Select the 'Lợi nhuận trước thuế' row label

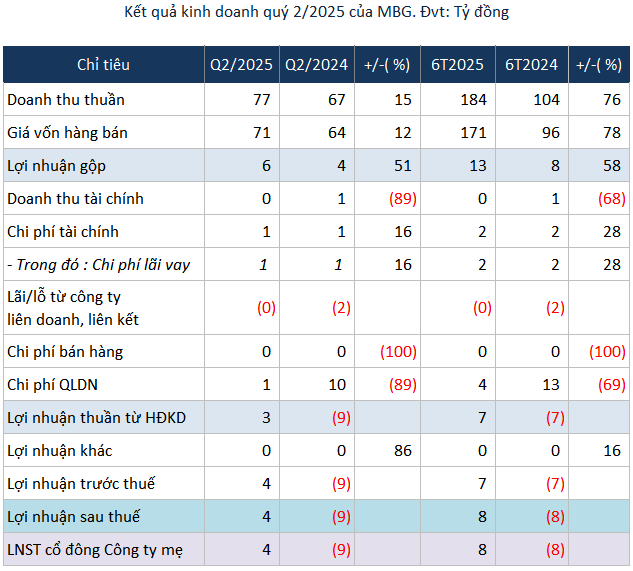pos(81,484)
